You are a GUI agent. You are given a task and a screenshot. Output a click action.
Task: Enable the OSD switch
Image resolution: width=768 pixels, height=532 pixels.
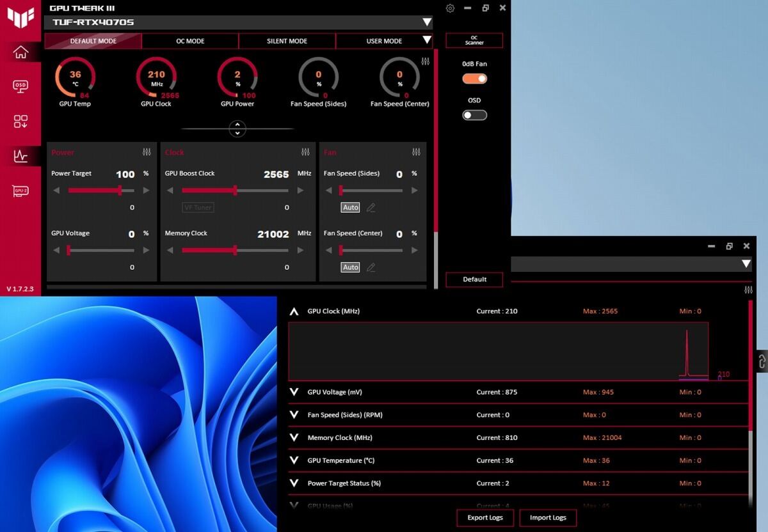pyautogui.click(x=475, y=115)
